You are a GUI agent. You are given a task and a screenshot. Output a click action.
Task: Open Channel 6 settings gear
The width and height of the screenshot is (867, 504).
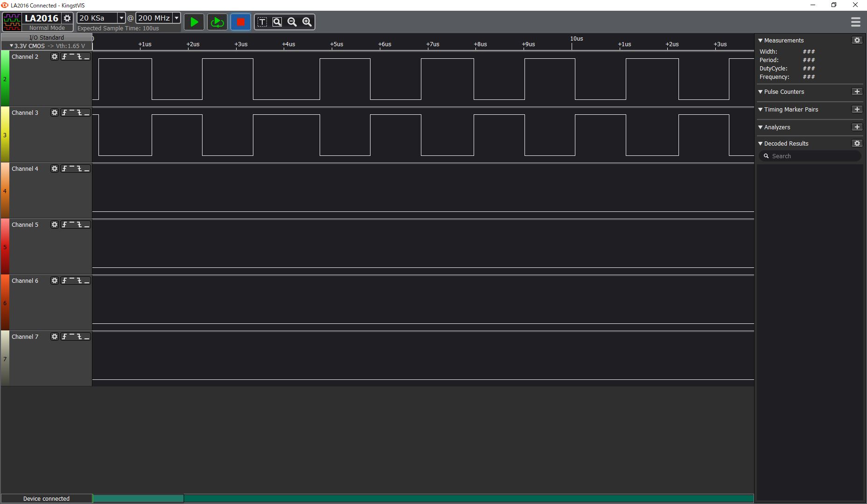pyautogui.click(x=55, y=280)
